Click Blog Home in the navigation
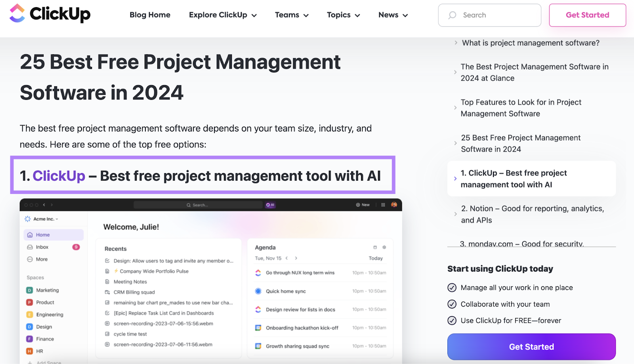 [x=150, y=15]
